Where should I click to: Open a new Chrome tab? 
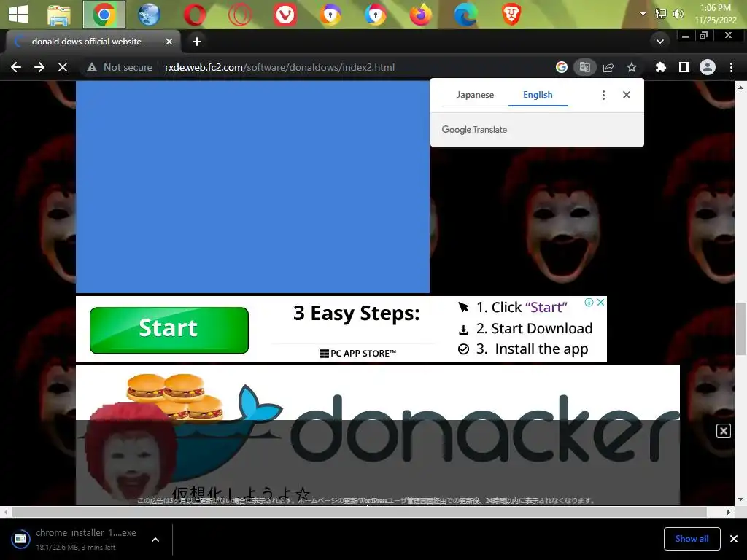[197, 42]
